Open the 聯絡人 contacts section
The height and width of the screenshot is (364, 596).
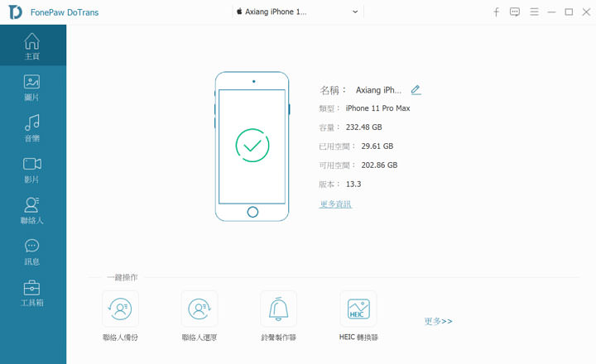coord(32,211)
